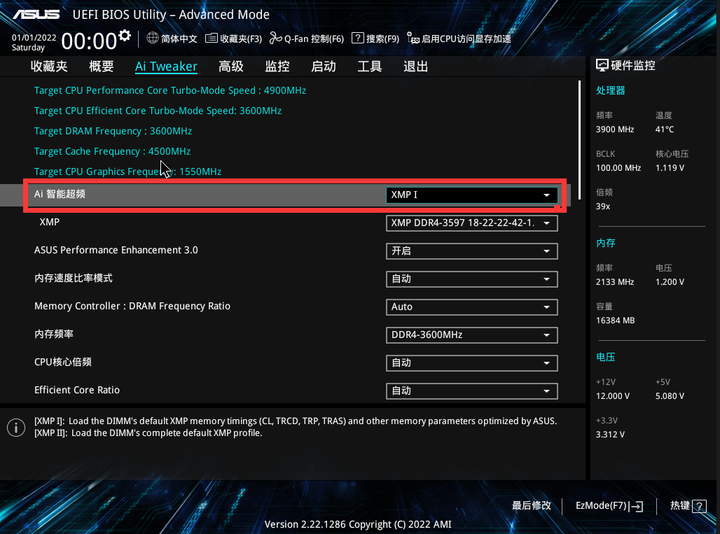This screenshot has width=720, height=534.
Task: Click the 41°C temperature value
Action: [664, 129]
